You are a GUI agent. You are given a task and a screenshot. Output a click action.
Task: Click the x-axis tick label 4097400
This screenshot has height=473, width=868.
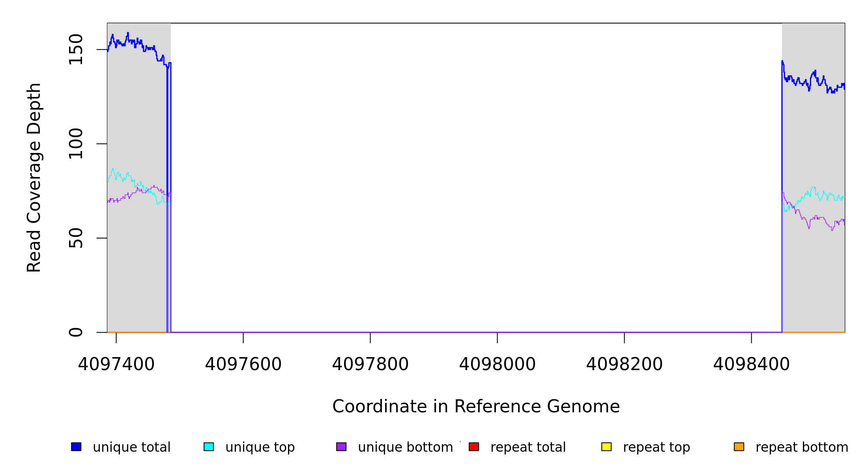pyautogui.click(x=116, y=364)
